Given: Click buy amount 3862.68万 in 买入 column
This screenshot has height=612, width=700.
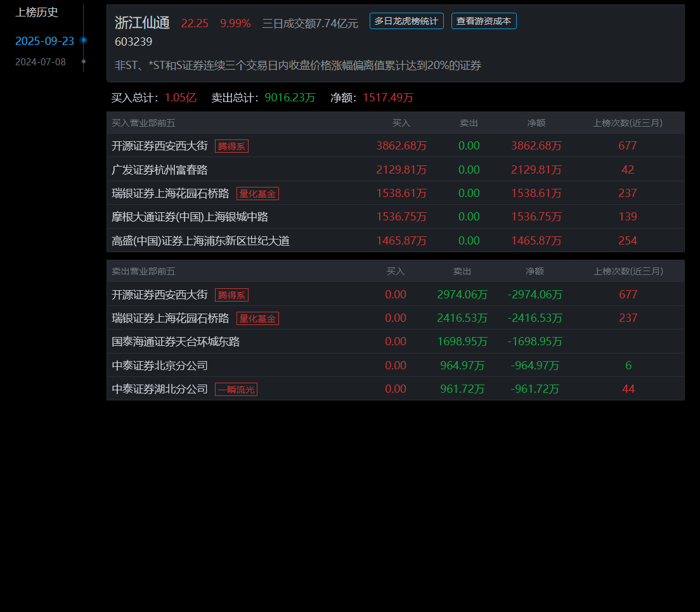Looking at the screenshot, I should (401, 146).
